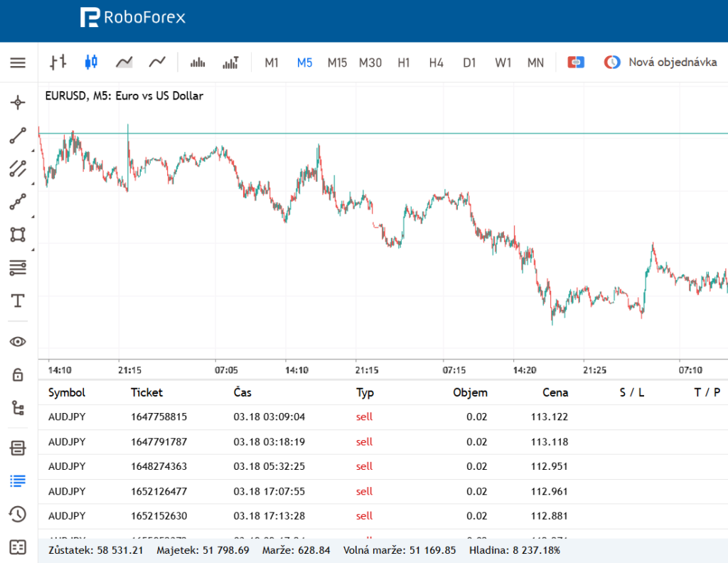
Task: Open the Fibonacci lines tool
Action: [18, 267]
